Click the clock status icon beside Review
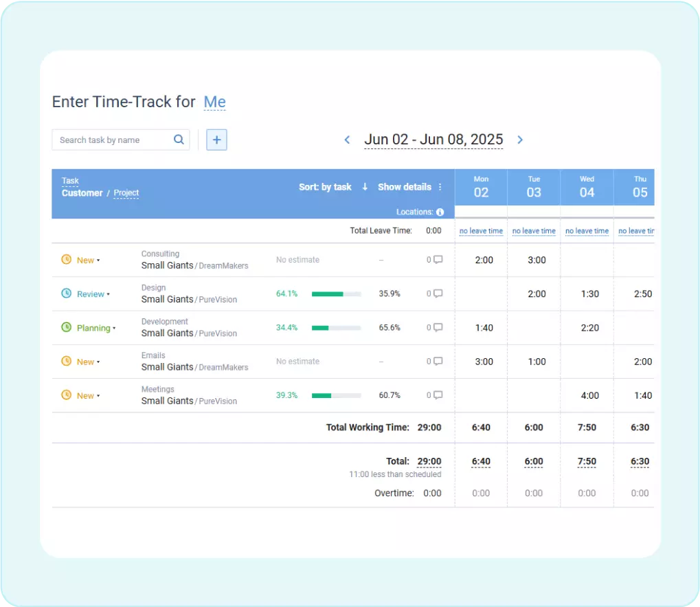The image size is (700, 607). [x=67, y=294]
